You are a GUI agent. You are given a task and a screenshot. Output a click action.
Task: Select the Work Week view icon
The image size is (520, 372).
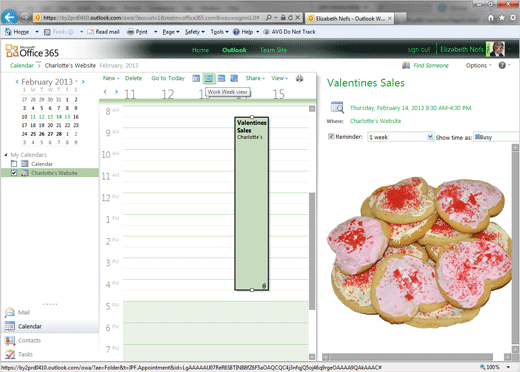pyautogui.click(x=209, y=78)
